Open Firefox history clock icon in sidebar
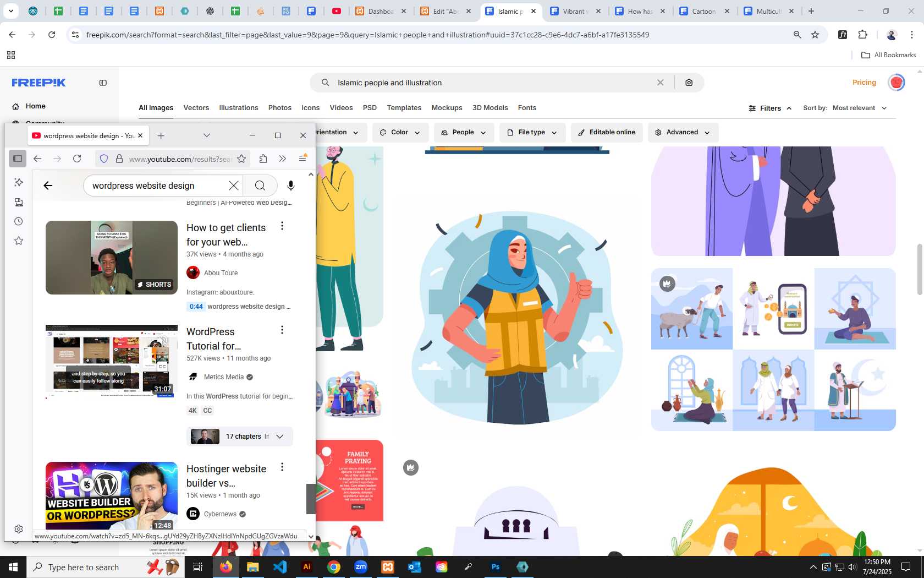The height and width of the screenshot is (578, 924). point(19,221)
